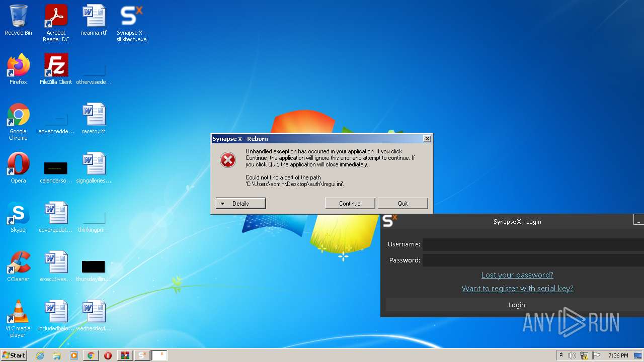Click the red error icon in dialog

point(228,160)
